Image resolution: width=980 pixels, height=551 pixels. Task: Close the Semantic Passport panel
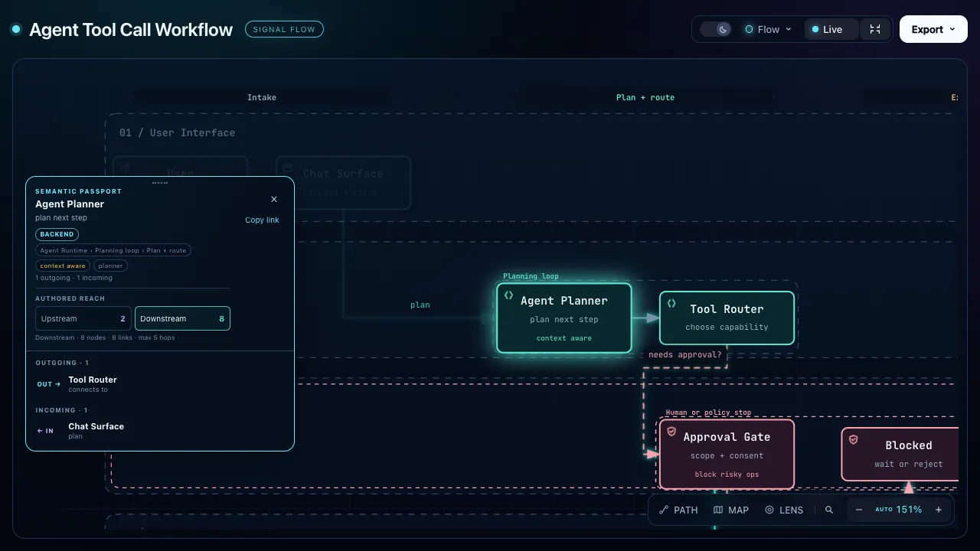(274, 199)
